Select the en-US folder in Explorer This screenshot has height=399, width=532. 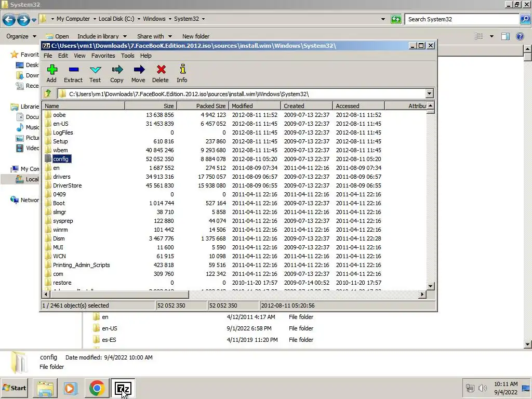109,328
